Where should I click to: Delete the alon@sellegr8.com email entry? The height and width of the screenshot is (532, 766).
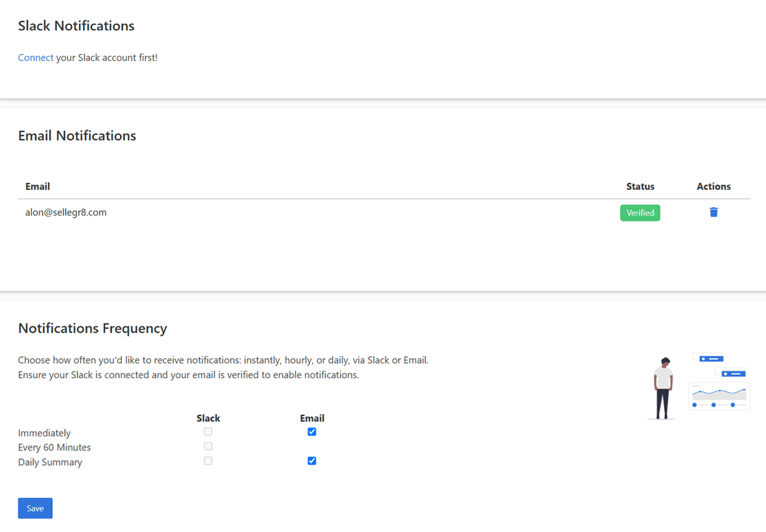click(x=713, y=212)
